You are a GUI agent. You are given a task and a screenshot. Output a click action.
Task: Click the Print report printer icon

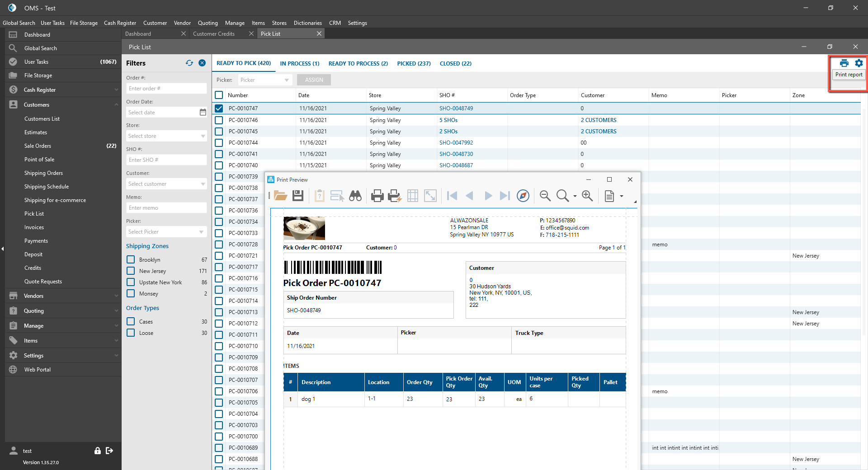844,63
